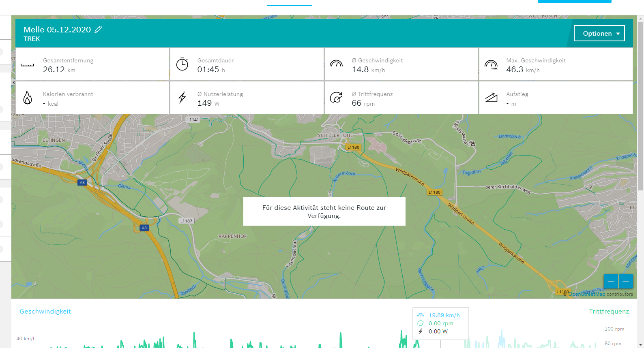Click the flame icon for Kalorien verbrannt
This screenshot has width=644, height=348.
coord(28,98)
